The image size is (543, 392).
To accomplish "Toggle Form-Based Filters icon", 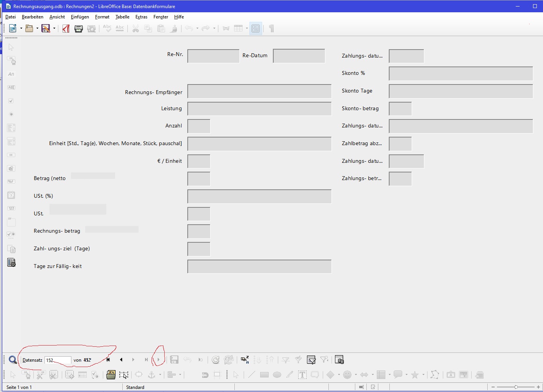I will click(311, 360).
